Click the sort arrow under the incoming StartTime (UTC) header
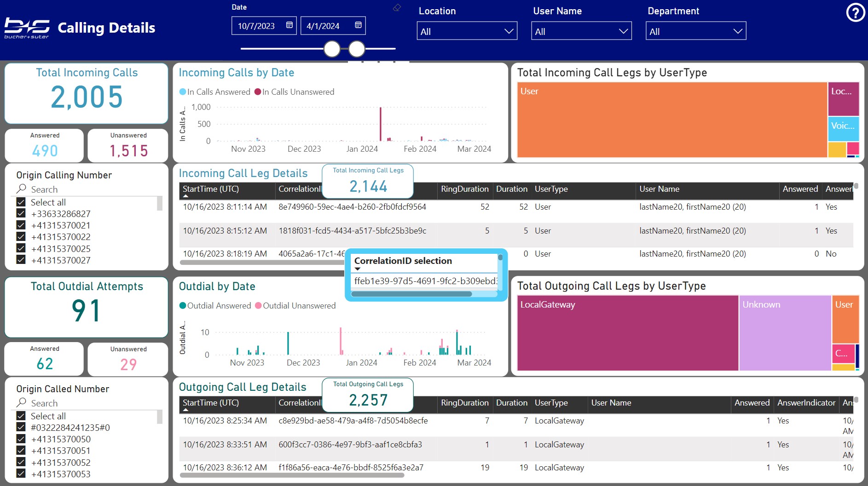The height and width of the screenshot is (486, 868). point(186,196)
